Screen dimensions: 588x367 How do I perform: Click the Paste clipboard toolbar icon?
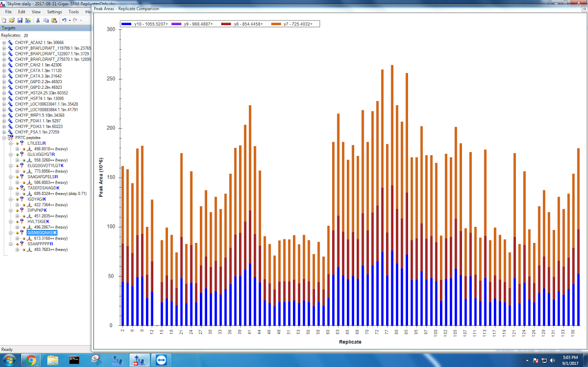pyautogui.click(x=53, y=20)
